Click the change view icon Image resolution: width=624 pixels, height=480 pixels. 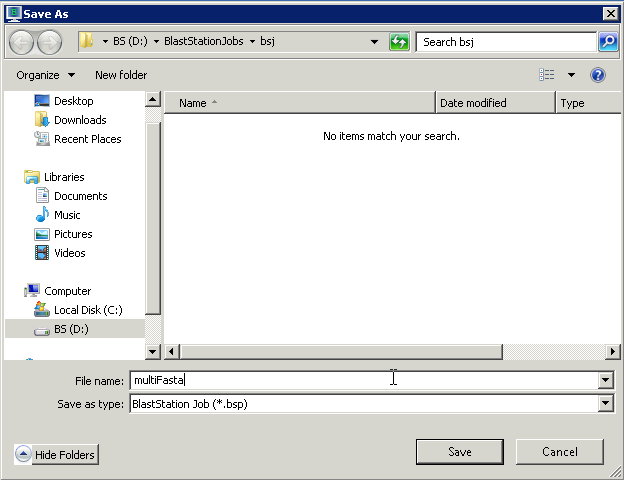(x=547, y=74)
